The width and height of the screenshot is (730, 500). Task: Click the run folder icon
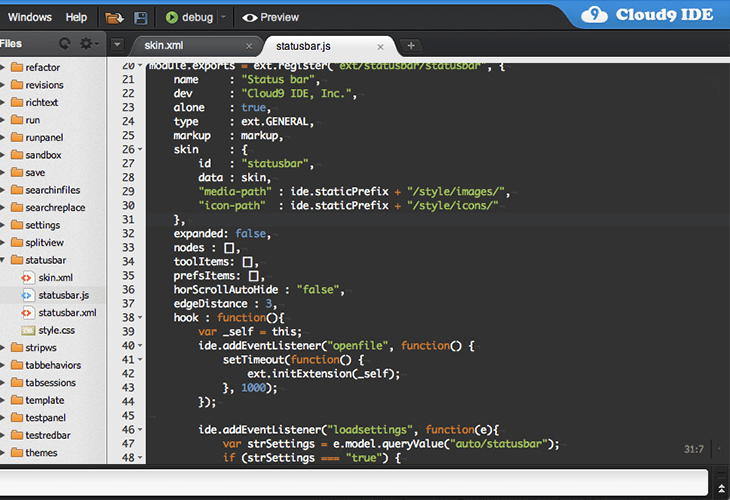click(x=17, y=120)
